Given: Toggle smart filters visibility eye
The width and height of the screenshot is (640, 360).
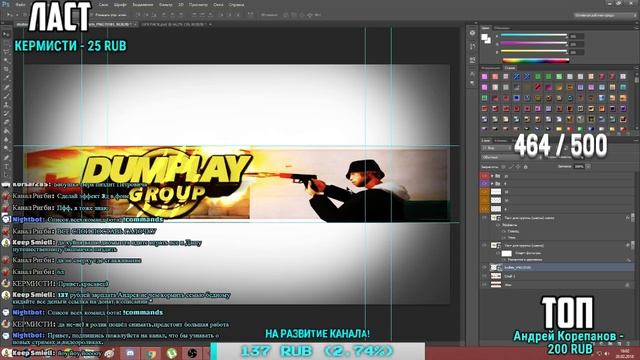Looking at the screenshot, I should 498,253.
